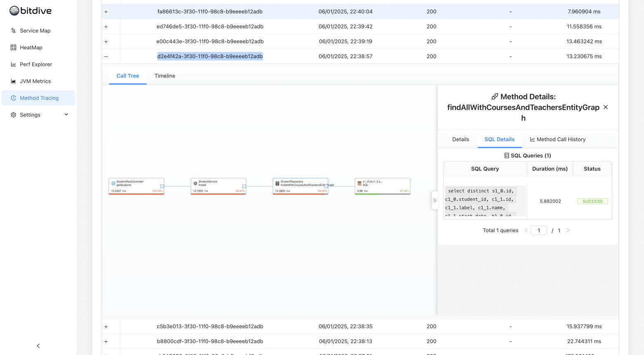
Task: Click trace ID d2e4f42a-3f30-11f0-98c8-b9eeeeb12adb
Action: coord(210,56)
